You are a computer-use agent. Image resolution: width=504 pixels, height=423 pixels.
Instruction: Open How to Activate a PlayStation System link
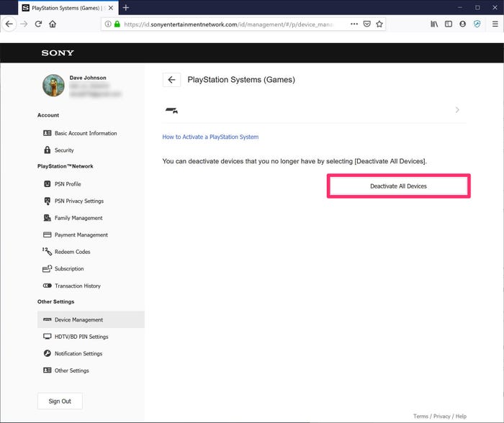(x=210, y=137)
